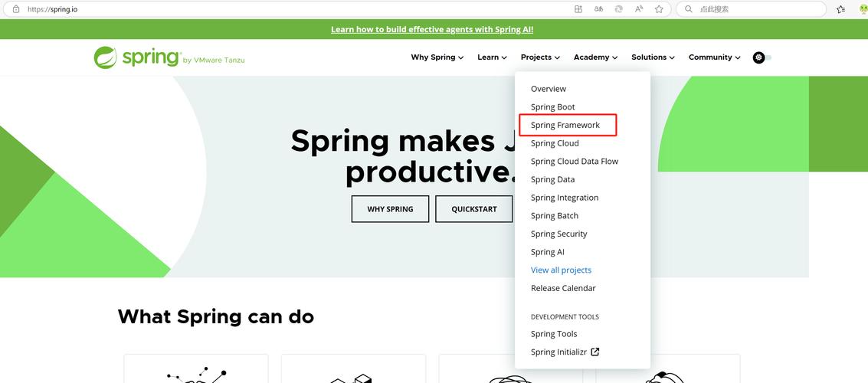Viewport: 868px width, 383px height.
Task: Select Spring Boot in Projects menu
Action: [553, 106]
